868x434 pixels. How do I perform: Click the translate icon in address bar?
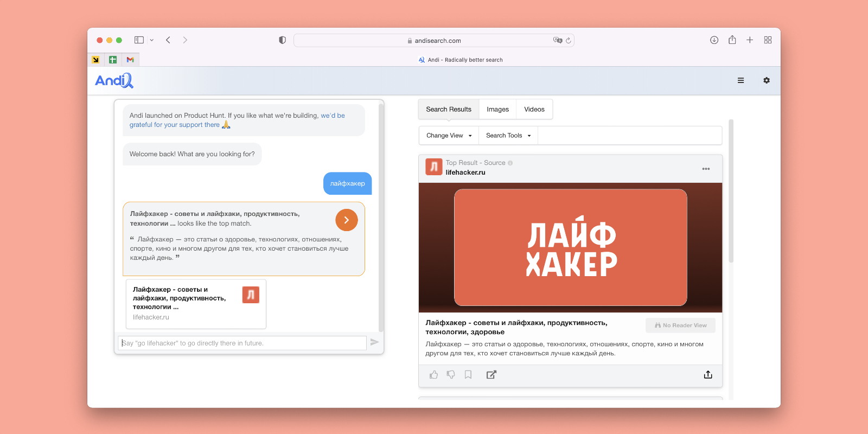[x=558, y=40]
